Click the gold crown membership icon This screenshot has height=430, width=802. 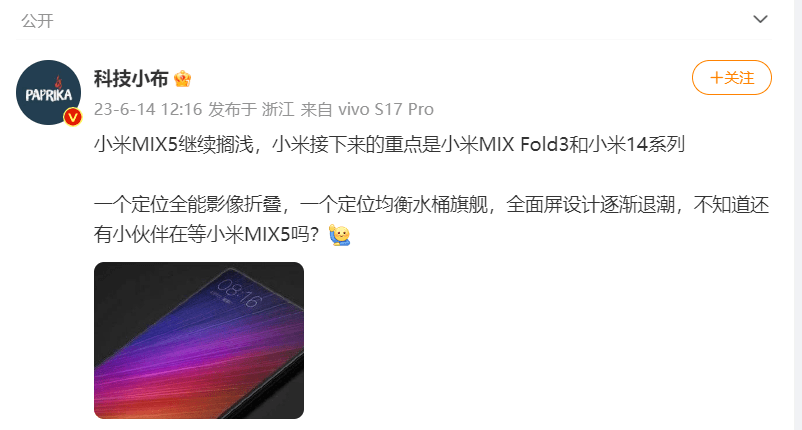tap(183, 79)
